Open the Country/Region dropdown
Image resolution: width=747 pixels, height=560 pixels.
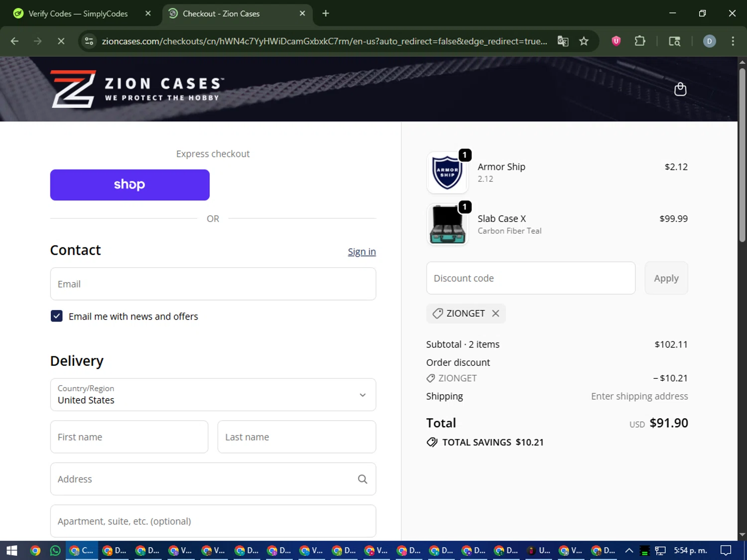point(213,395)
